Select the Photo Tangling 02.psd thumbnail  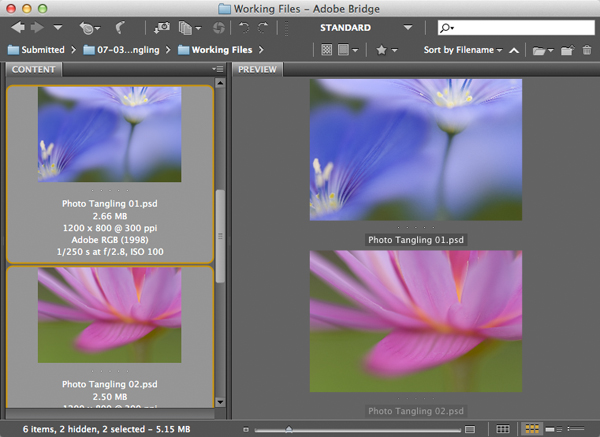click(x=109, y=315)
